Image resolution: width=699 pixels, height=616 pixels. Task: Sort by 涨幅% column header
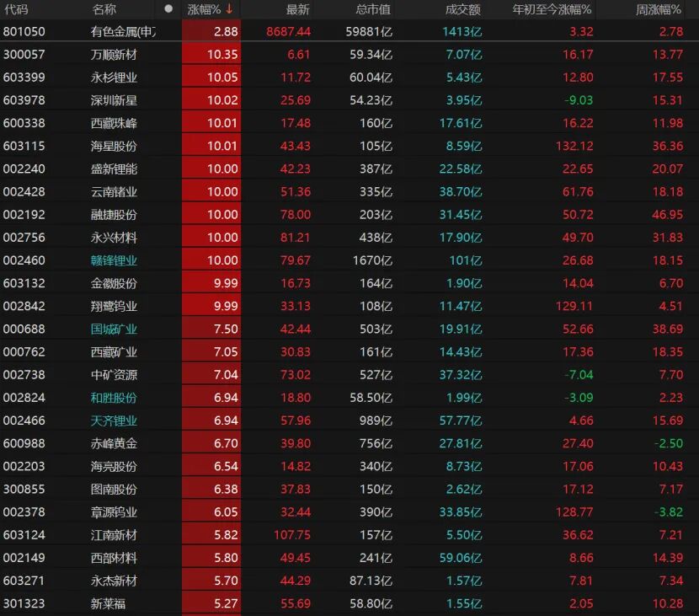203,9
